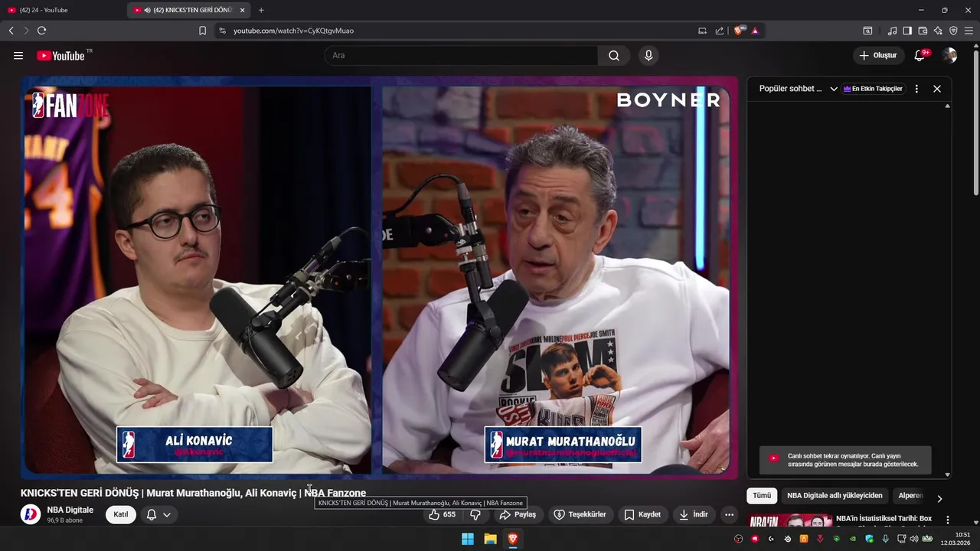Open the NBA Digitale channel avatar
980x551 pixels.
click(31, 514)
